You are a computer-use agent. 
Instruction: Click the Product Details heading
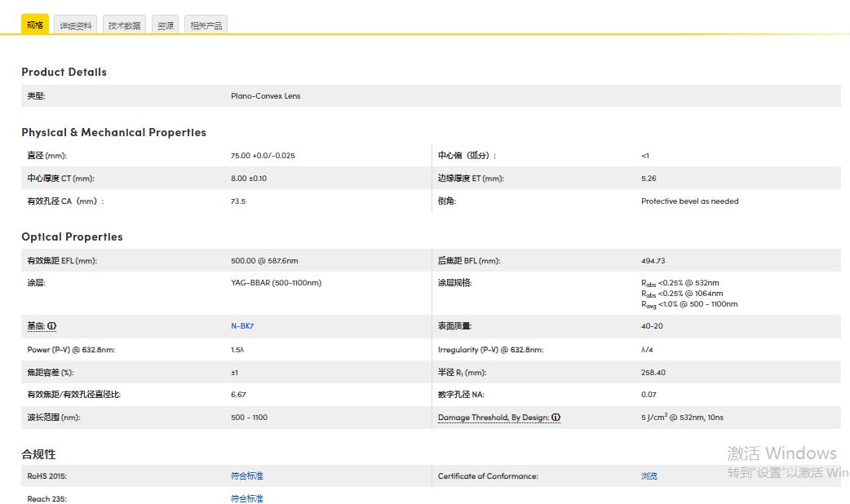coord(64,72)
